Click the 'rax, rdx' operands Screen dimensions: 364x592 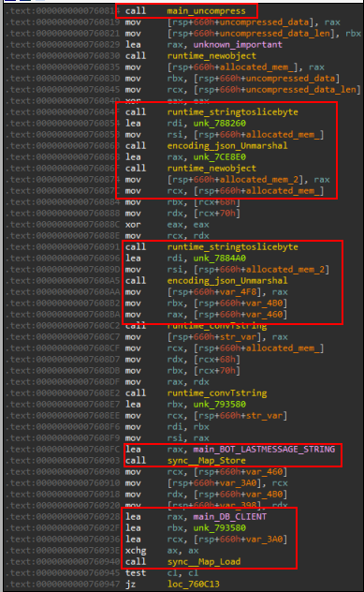coord(188,381)
